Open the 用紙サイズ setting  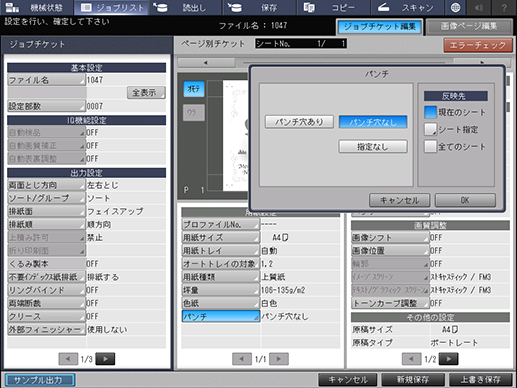220,238
